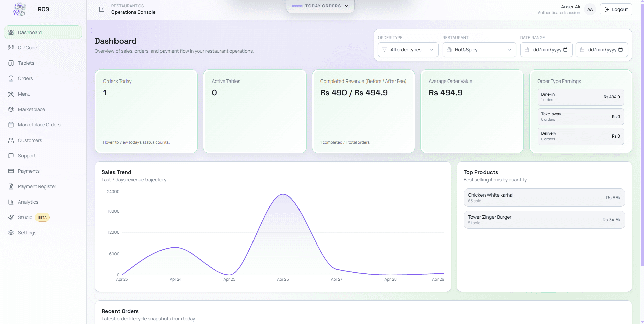The height and width of the screenshot is (324, 644).
Task: Click the Operations Console title
Action: 133,12
